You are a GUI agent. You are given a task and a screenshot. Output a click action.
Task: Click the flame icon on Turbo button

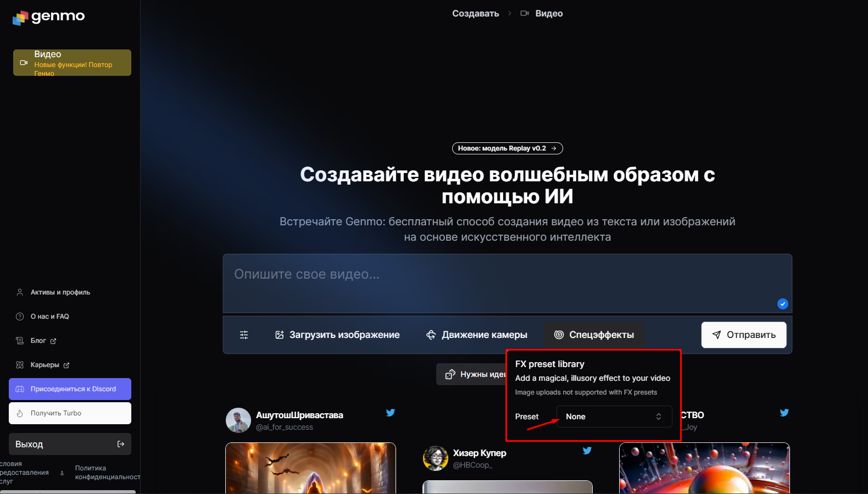pyautogui.click(x=20, y=413)
